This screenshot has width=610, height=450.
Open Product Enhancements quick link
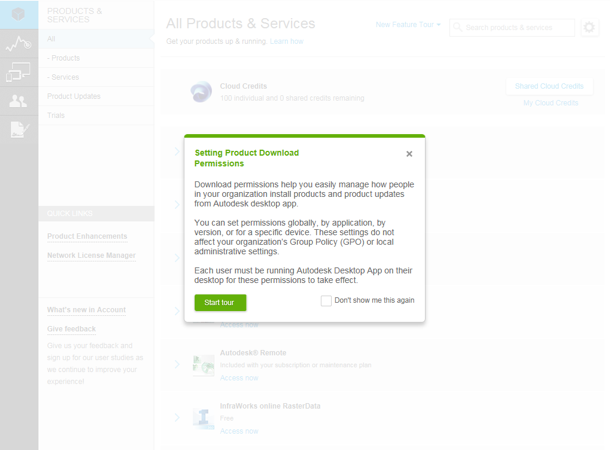point(87,236)
